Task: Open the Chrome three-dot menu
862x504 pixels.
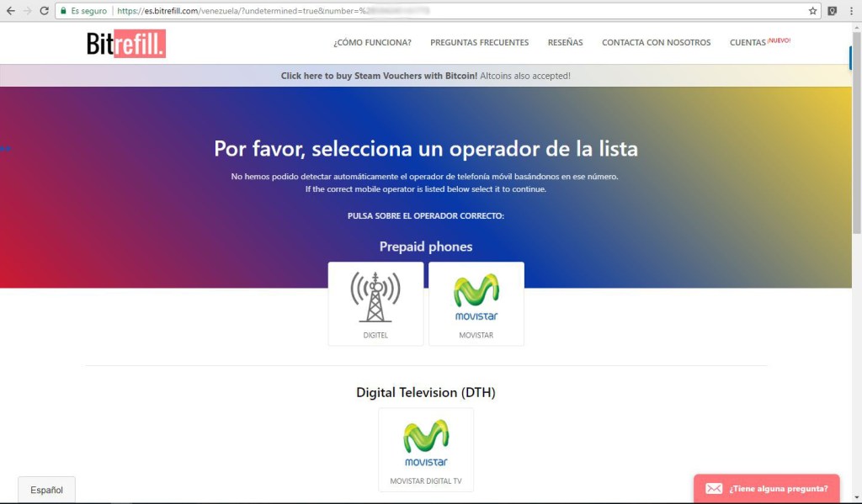Action: click(851, 10)
